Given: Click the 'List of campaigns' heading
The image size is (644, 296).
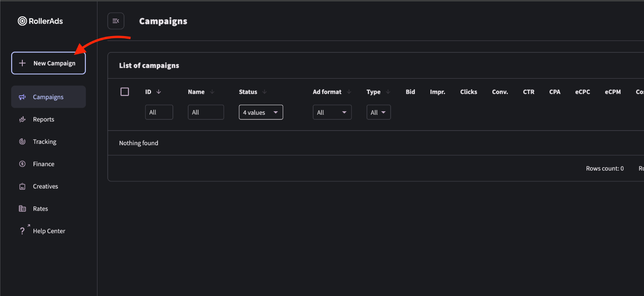Looking at the screenshot, I should (x=149, y=66).
